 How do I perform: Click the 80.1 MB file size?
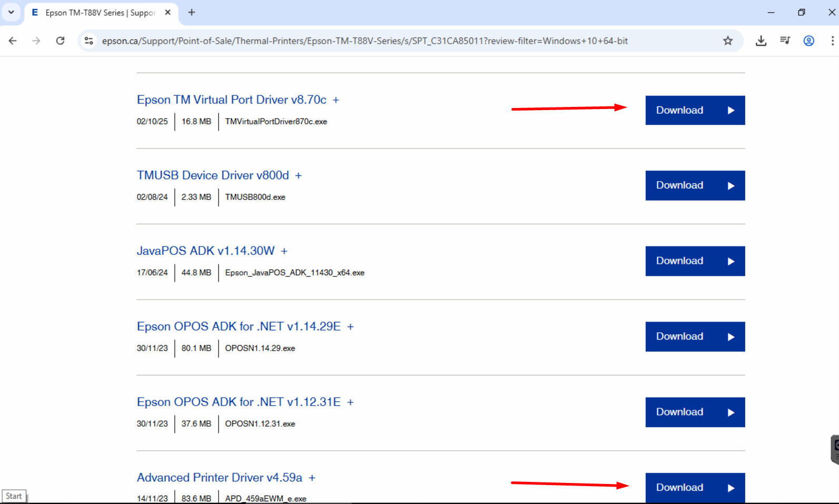coord(196,348)
